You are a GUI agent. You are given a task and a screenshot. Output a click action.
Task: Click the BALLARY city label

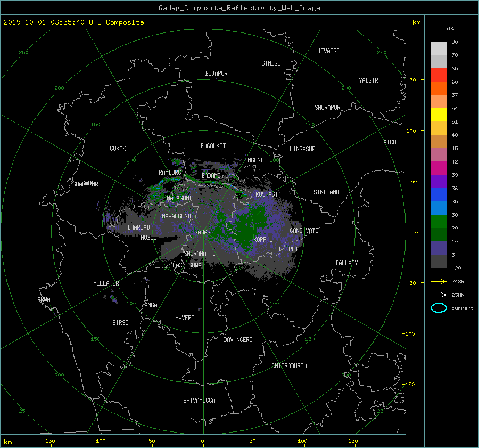[x=346, y=263]
